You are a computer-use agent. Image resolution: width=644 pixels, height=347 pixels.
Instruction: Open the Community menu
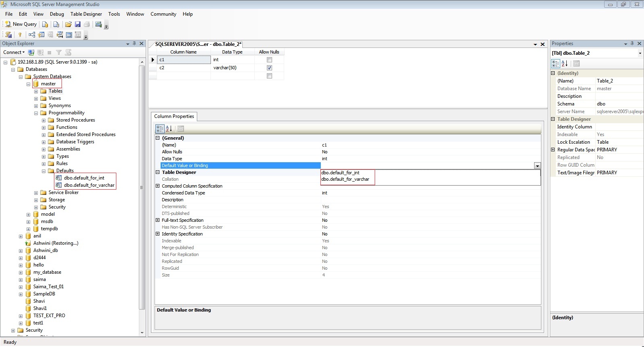(163, 14)
